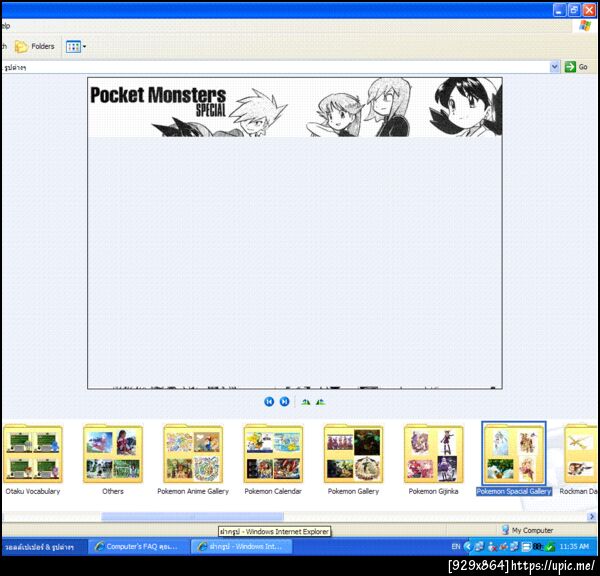Select the Others folder thumbnail
Screen dimensions: 600x576
pyautogui.click(x=113, y=454)
